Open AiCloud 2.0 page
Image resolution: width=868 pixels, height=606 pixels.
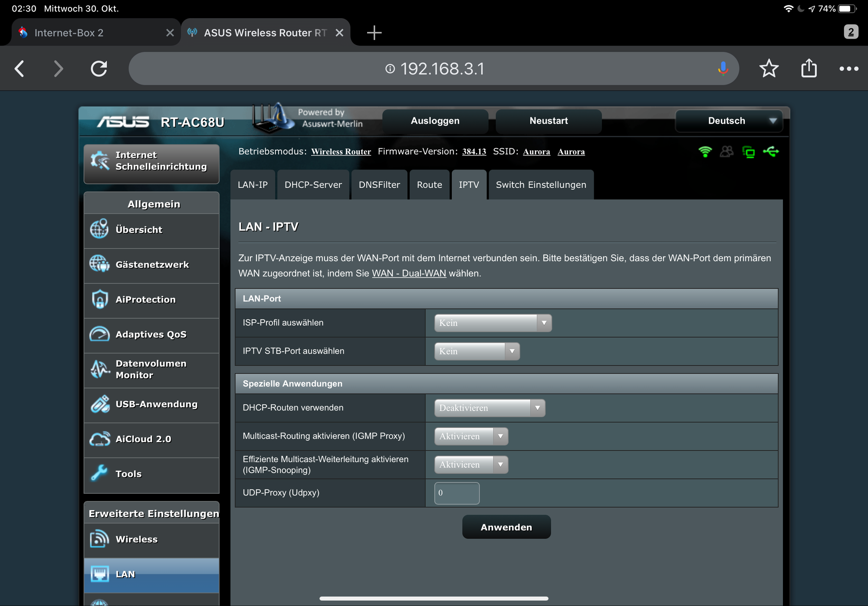tap(151, 439)
